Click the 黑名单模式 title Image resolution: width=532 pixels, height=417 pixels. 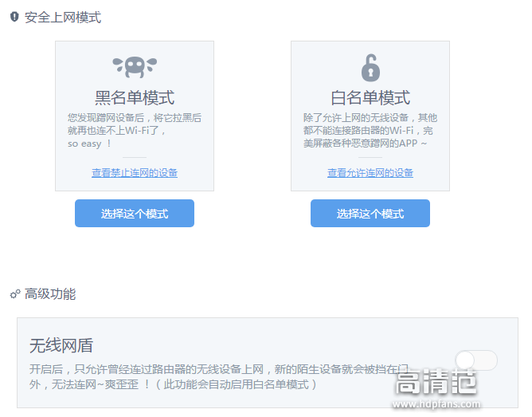(135, 98)
